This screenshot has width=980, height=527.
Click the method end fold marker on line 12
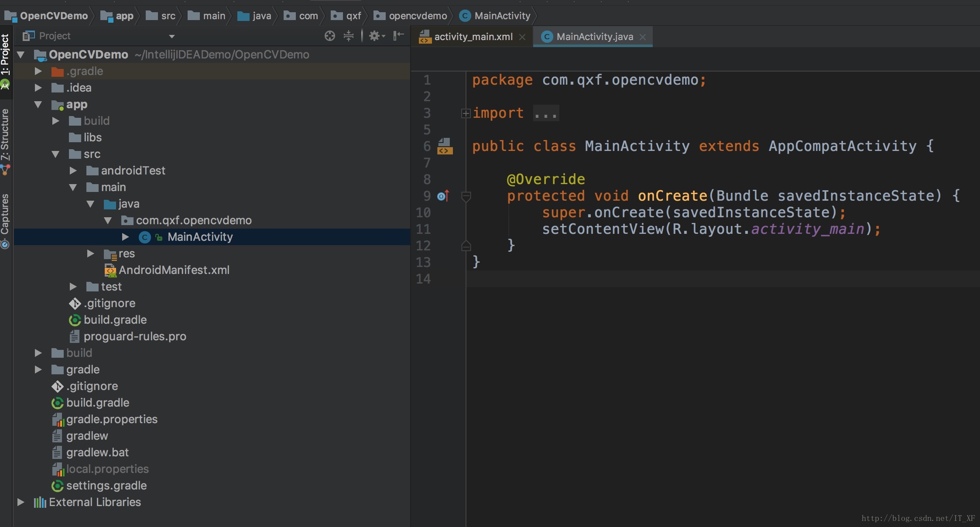click(x=466, y=246)
